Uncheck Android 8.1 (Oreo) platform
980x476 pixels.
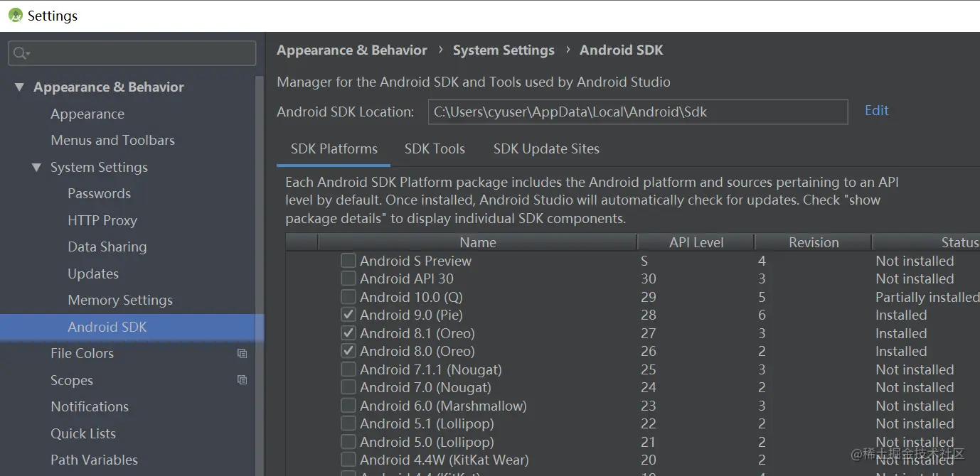348,333
